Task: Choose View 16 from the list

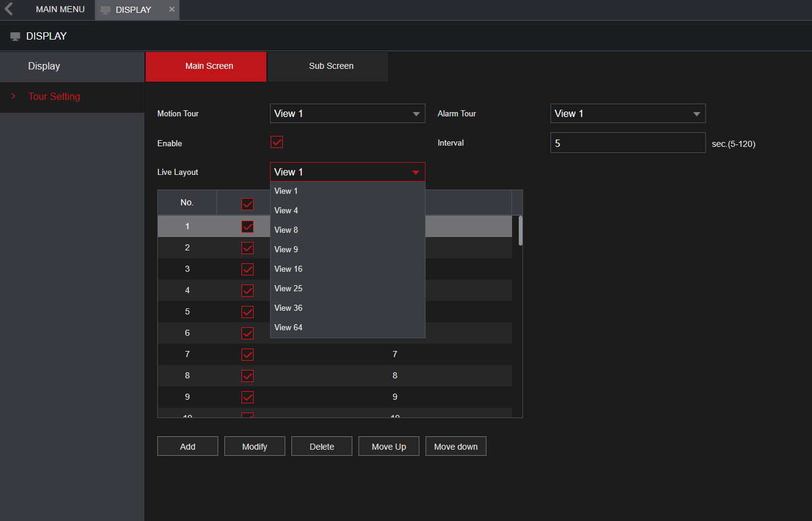Action: [347, 269]
